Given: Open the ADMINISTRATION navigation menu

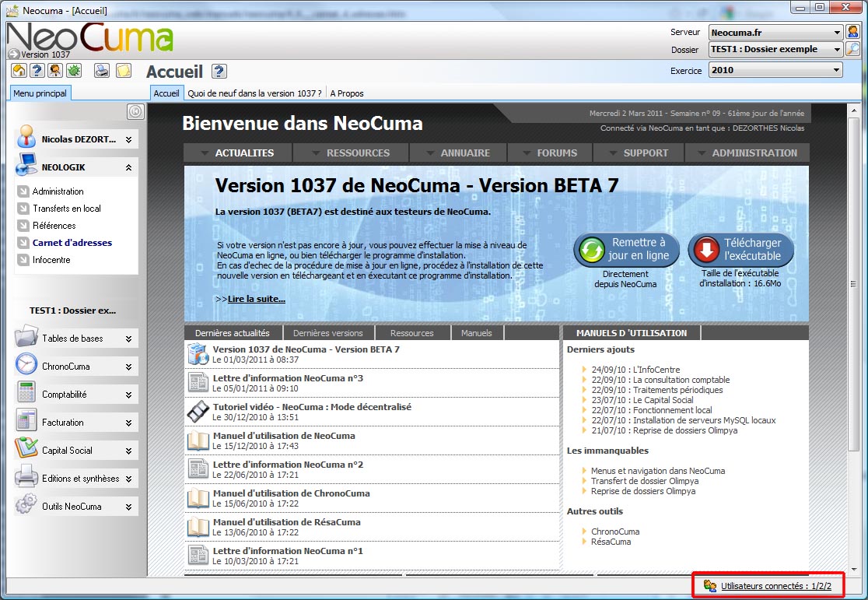Looking at the screenshot, I should pos(747,153).
